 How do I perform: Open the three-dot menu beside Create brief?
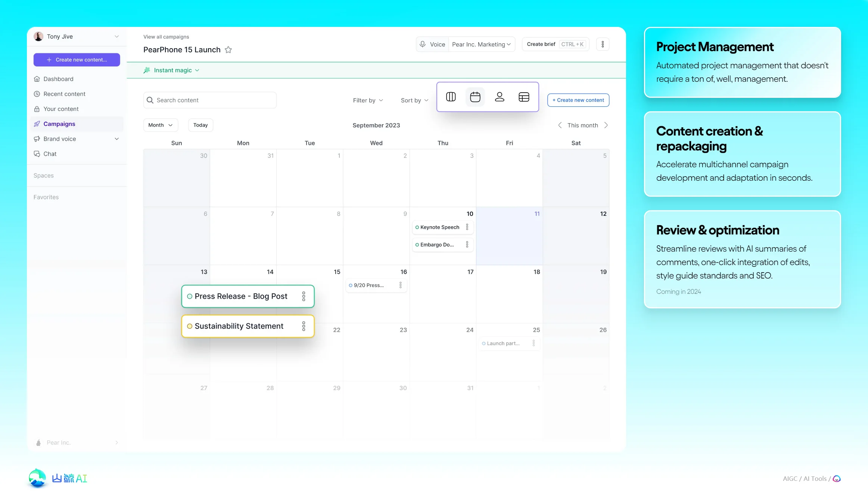pos(603,44)
